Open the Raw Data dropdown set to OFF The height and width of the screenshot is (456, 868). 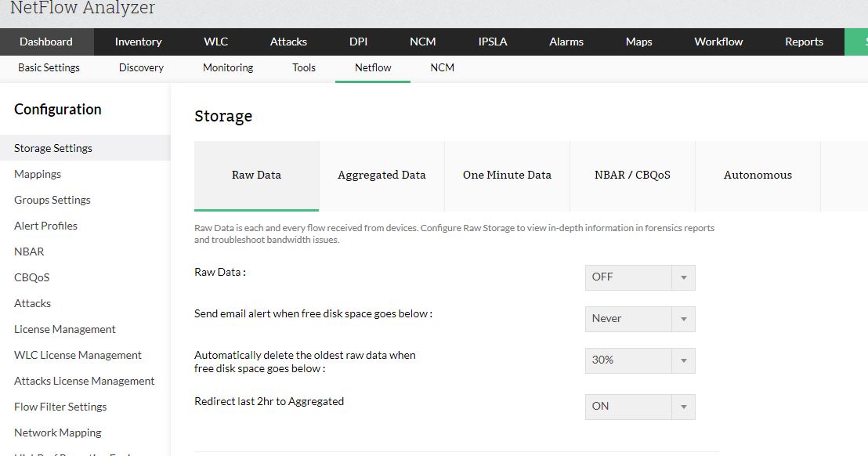coord(639,277)
